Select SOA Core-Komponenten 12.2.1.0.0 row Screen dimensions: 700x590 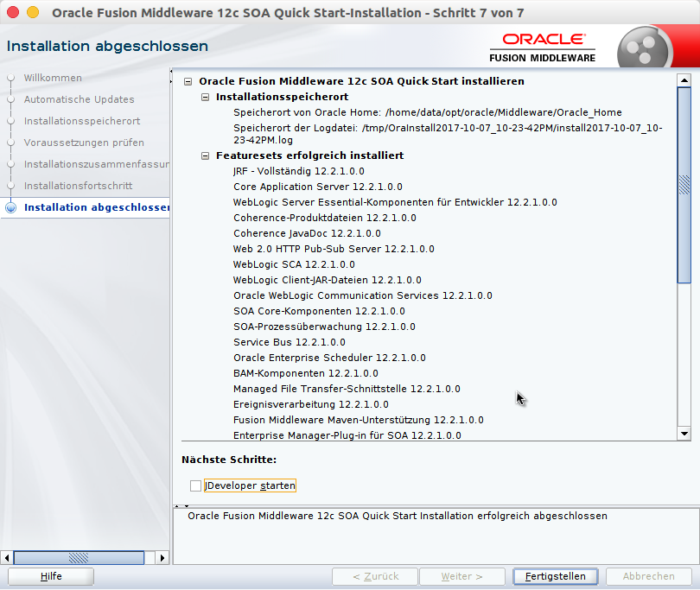coord(319,311)
